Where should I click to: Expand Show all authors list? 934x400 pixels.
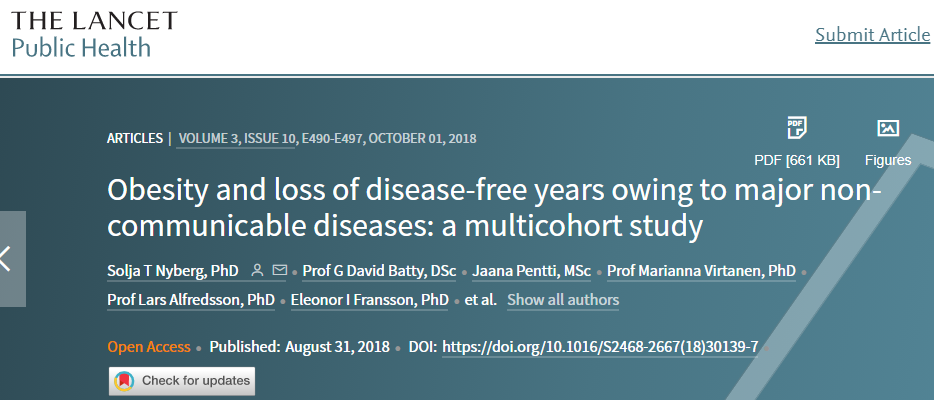coord(563,299)
